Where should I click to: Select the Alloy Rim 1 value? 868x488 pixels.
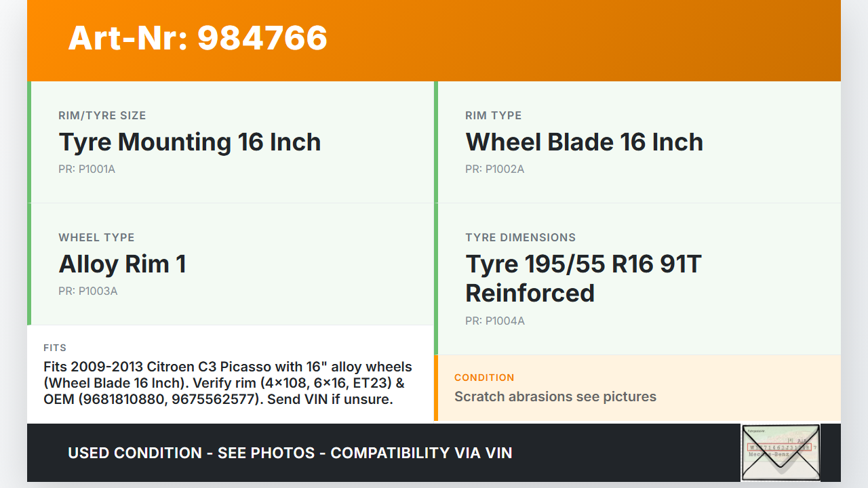(122, 264)
